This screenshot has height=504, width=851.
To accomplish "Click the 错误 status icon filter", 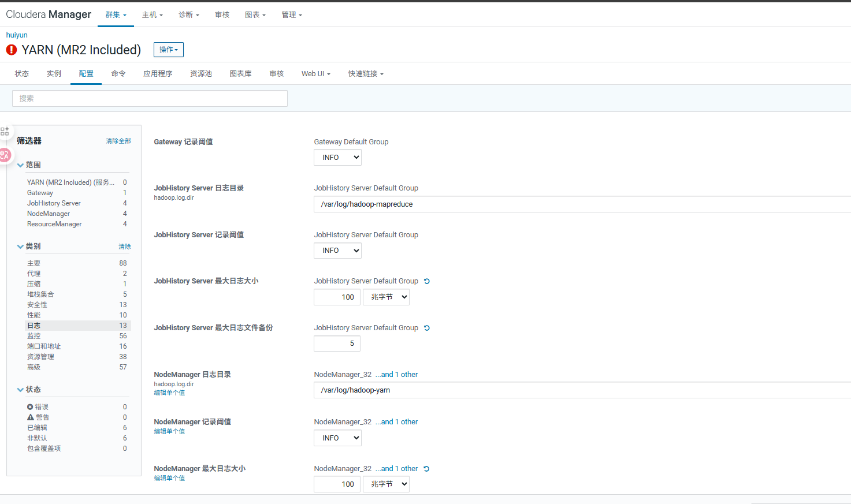I will (x=30, y=407).
